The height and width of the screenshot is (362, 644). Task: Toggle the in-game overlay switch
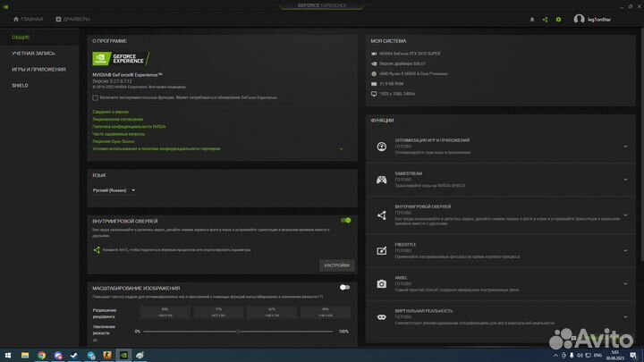[x=345, y=221]
